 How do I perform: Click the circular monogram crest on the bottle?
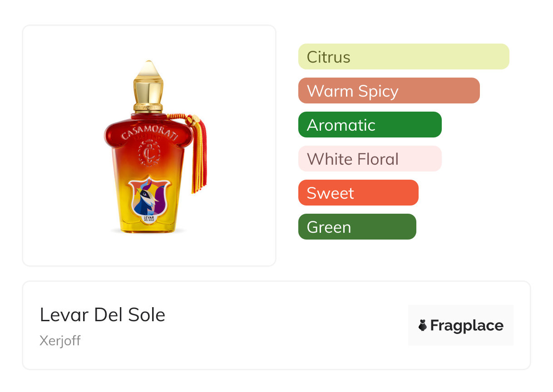pos(148,152)
